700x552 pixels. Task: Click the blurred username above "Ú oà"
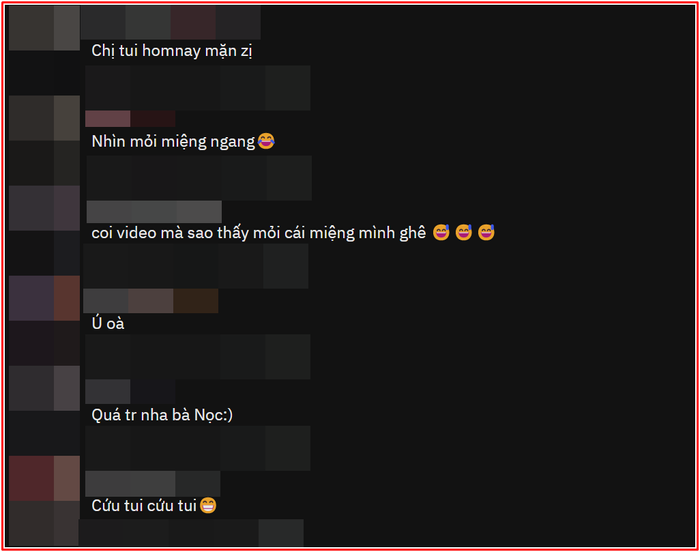click(x=151, y=301)
